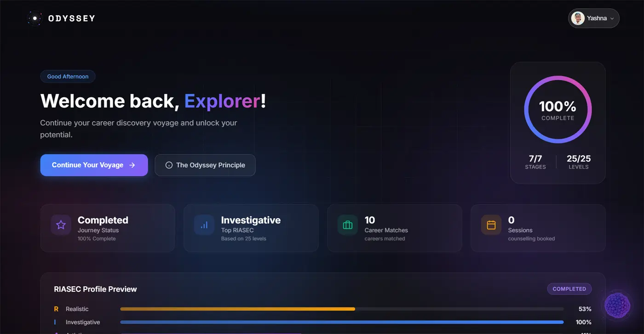This screenshot has height=334, width=644.
Task: Click the COMPLETED badge in RIASEC Profile Preview
Action: [569, 289]
